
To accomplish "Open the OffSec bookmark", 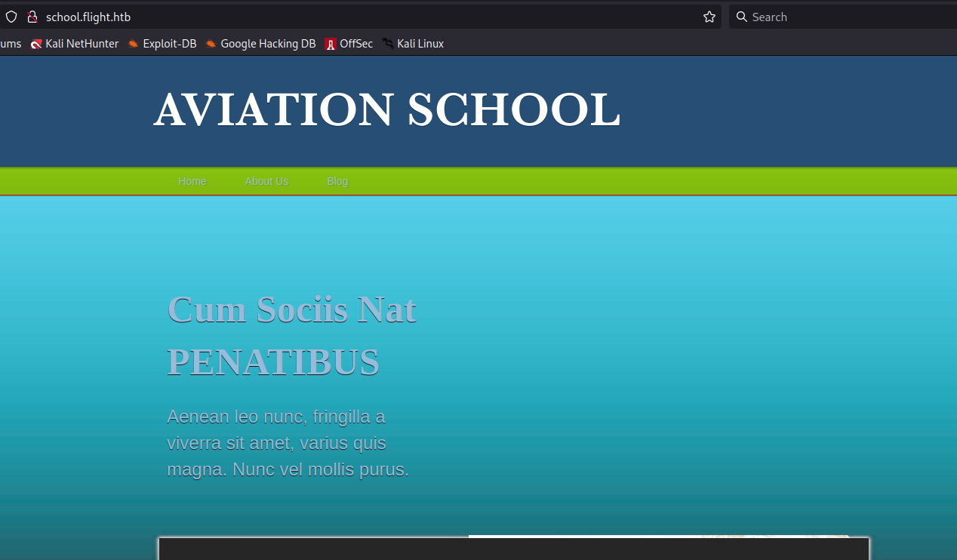I will tap(349, 44).
